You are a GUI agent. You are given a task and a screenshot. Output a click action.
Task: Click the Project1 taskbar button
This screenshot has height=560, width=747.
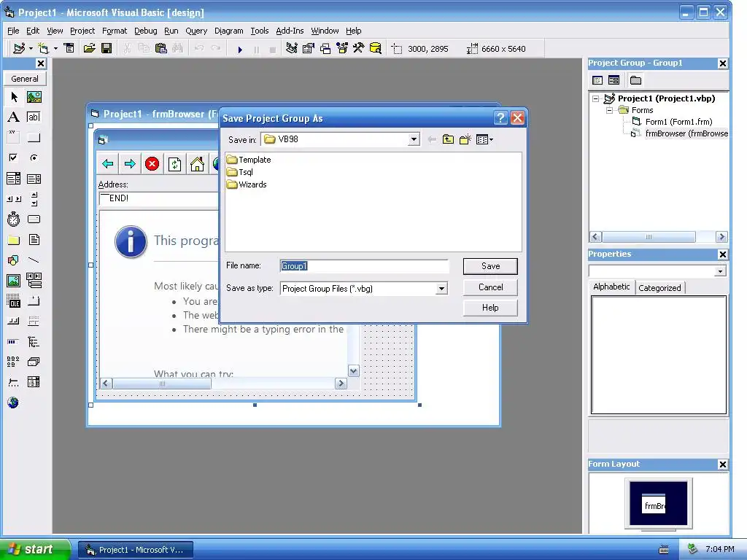[x=135, y=550]
